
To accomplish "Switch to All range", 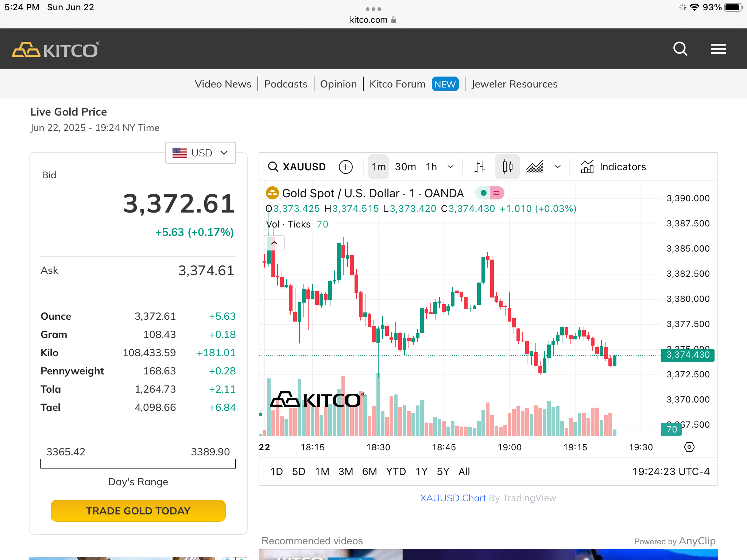I will click(x=464, y=472).
